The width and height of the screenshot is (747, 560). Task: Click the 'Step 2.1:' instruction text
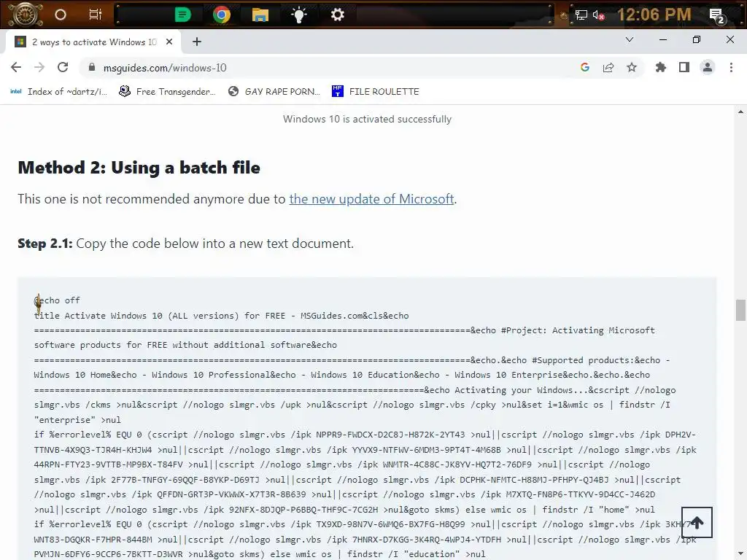click(186, 244)
